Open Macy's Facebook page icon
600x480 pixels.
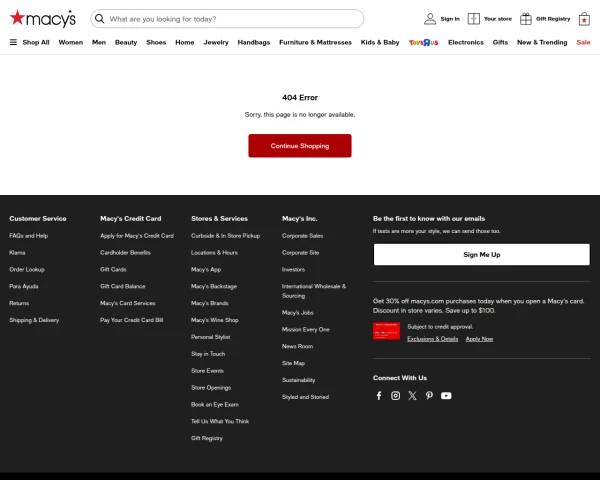coord(379,395)
